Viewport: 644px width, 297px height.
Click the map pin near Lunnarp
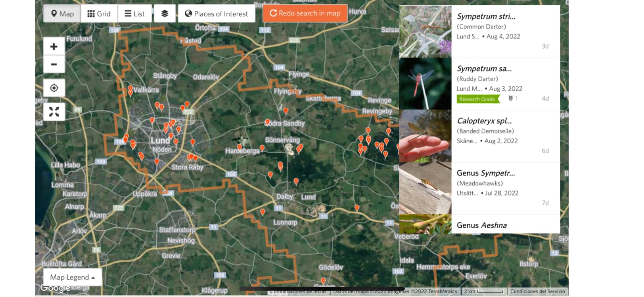coord(263,212)
